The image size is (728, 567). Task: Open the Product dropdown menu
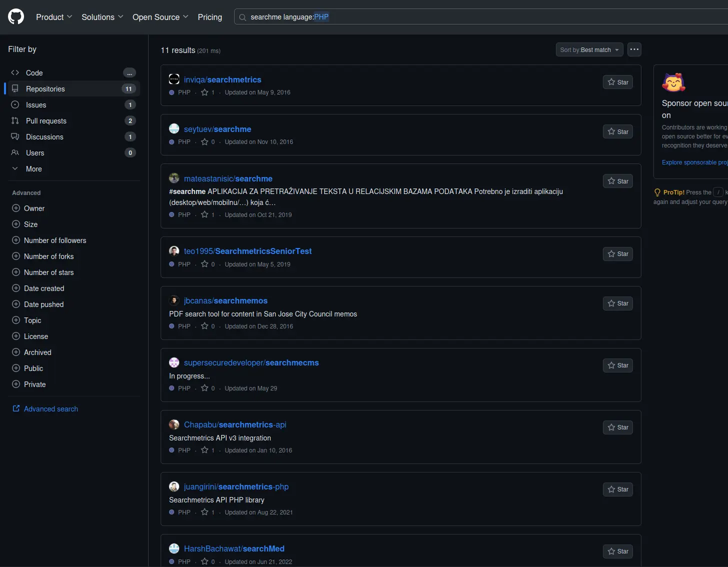point(54,17)
